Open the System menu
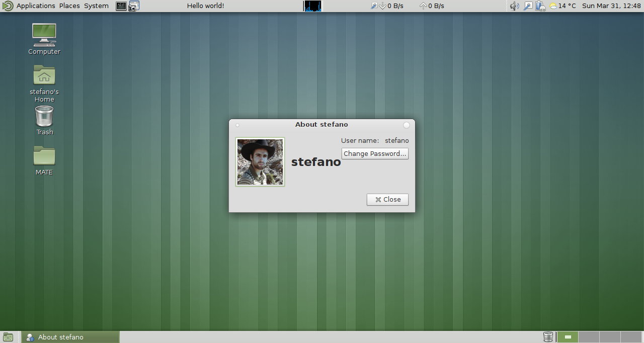644x343 pixels. tap(96, 6)
